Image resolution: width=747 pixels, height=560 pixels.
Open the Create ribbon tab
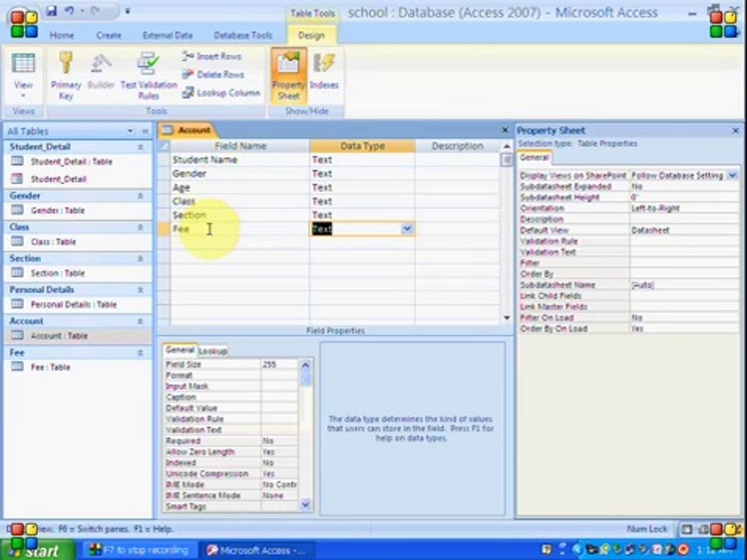[x=109, y=35]
